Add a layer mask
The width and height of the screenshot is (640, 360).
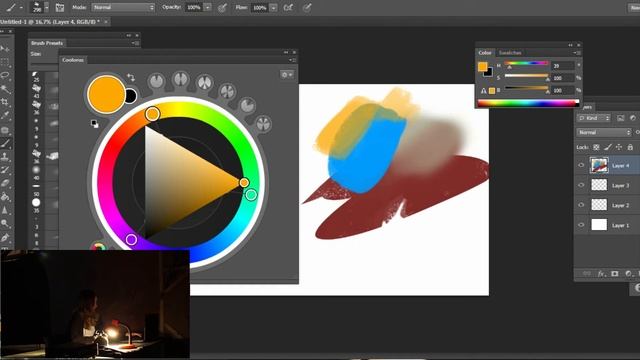[x=615, y=274]
